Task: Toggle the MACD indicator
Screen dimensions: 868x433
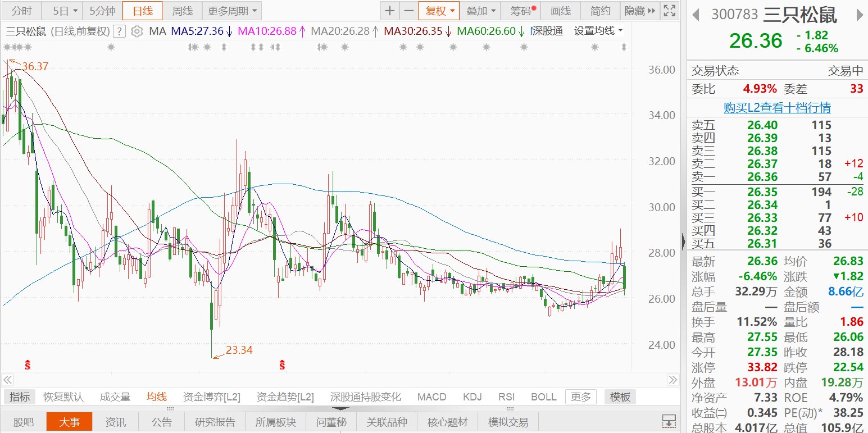Action: (432, 397)
